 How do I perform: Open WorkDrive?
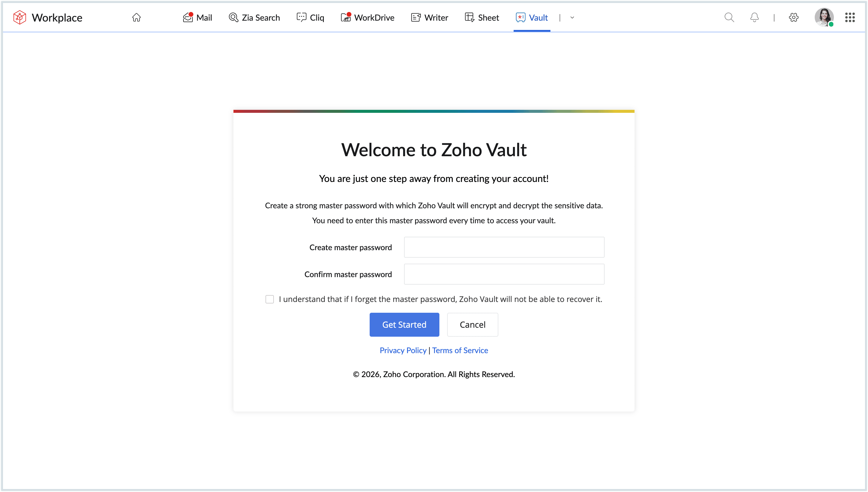(x=368, y=17)
